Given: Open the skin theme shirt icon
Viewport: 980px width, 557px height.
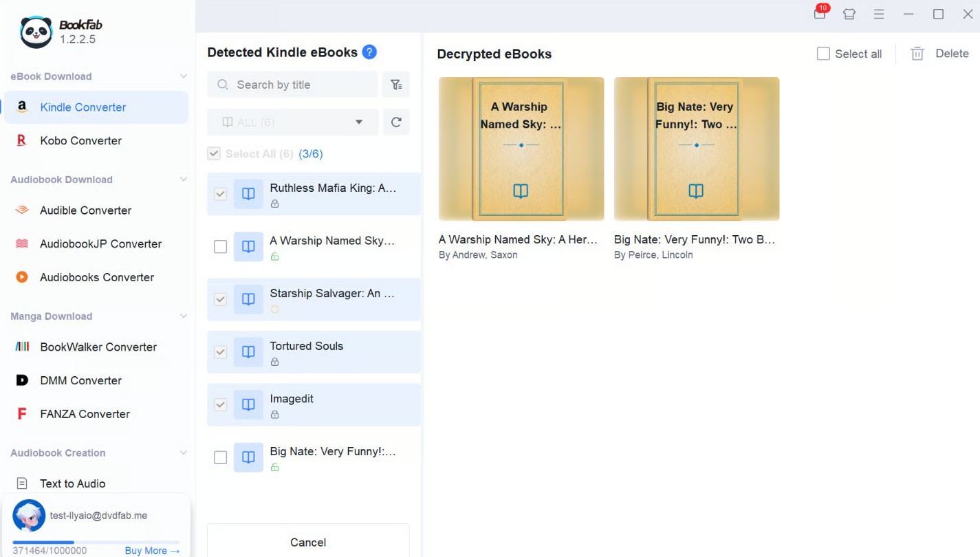Looking at the screenshot, I should [x=849, y=14].
